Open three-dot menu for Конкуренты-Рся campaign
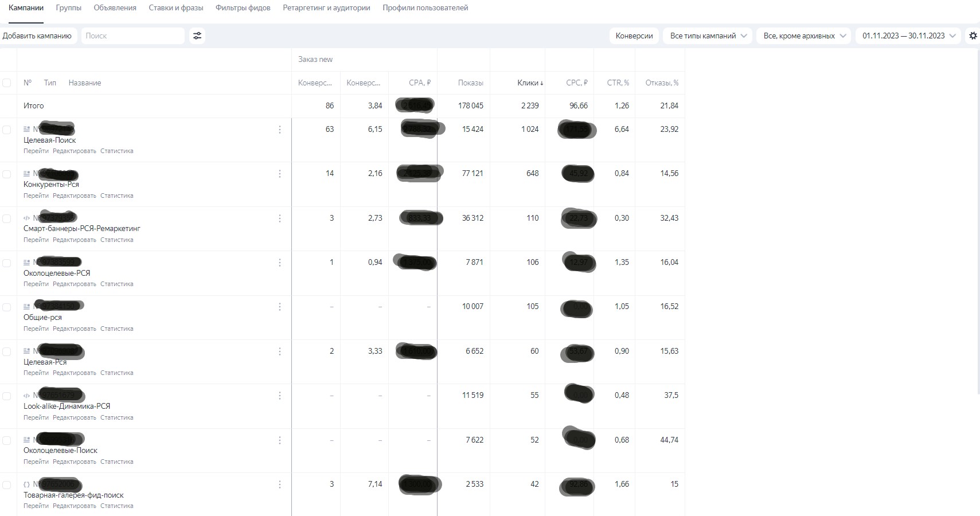This screenshot has width=980, height=516. coord(280,174)
